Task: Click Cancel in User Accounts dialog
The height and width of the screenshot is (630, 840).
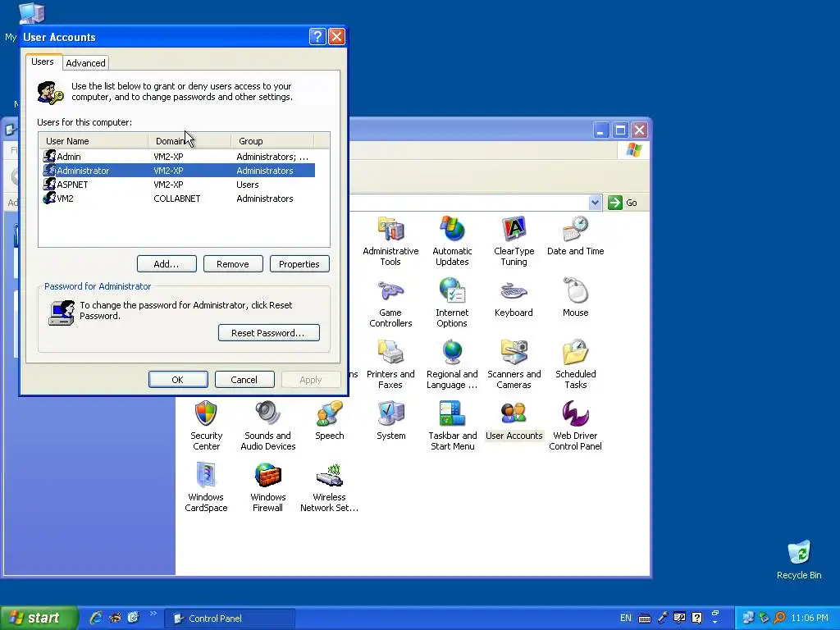Action: click(244, 380)
